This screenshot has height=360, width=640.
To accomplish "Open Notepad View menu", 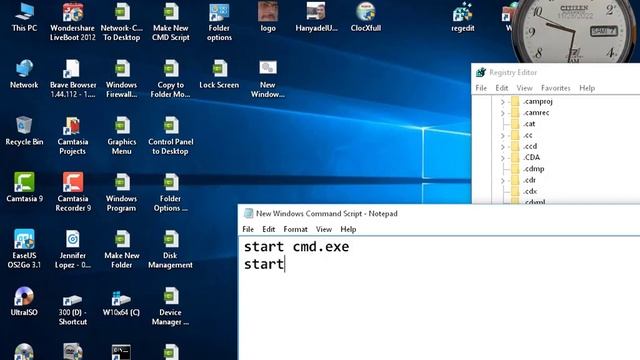I will click(x=324, y=229).
